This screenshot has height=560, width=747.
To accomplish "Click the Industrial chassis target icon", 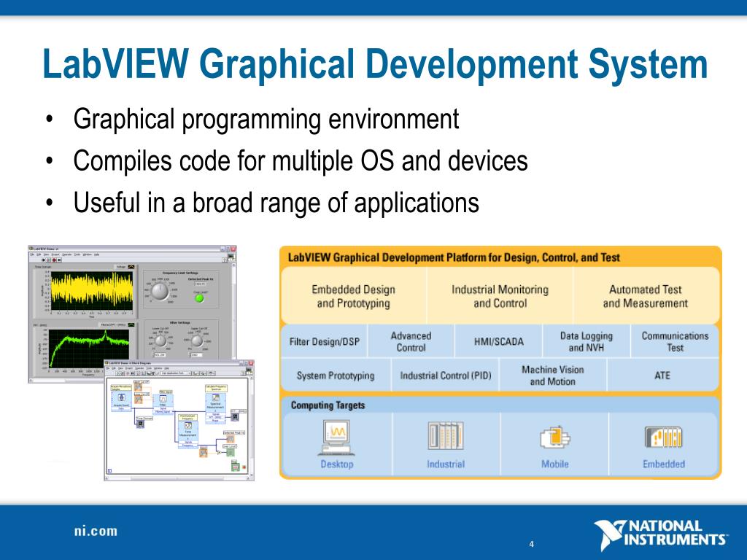I will (446, 436).
